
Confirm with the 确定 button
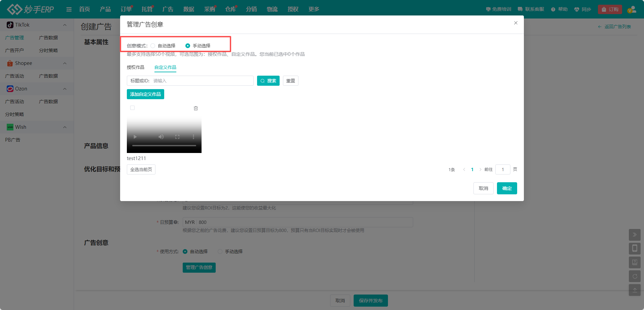click(507, 188)
